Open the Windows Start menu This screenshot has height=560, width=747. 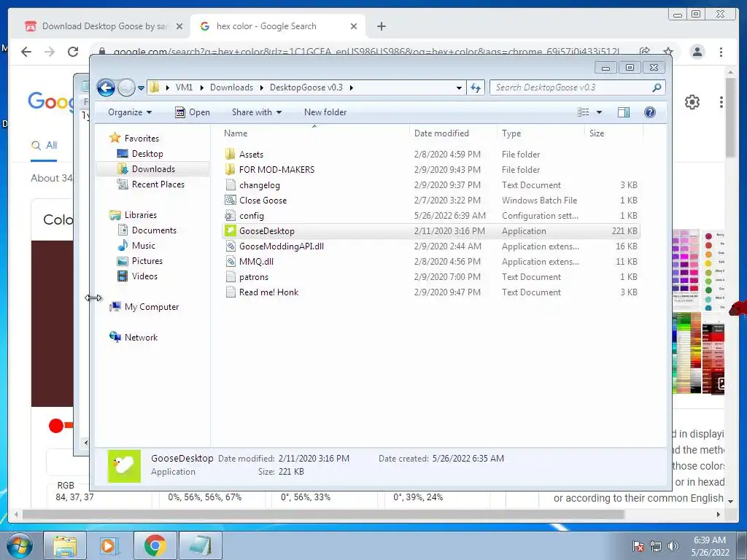19,545
